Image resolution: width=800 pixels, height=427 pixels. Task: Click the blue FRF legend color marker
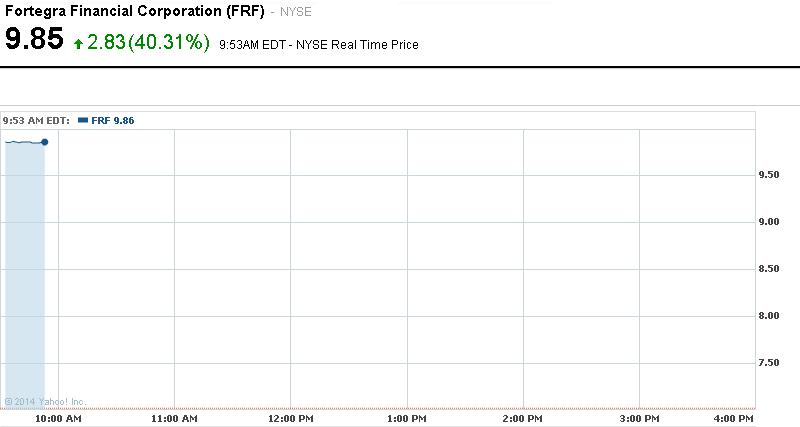coord(83,120)
